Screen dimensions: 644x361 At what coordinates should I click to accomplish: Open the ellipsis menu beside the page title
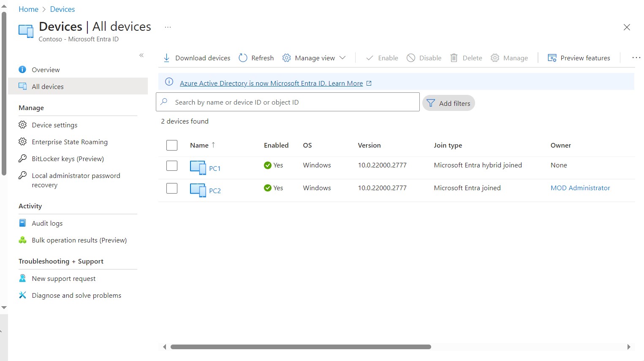point(168,27)
